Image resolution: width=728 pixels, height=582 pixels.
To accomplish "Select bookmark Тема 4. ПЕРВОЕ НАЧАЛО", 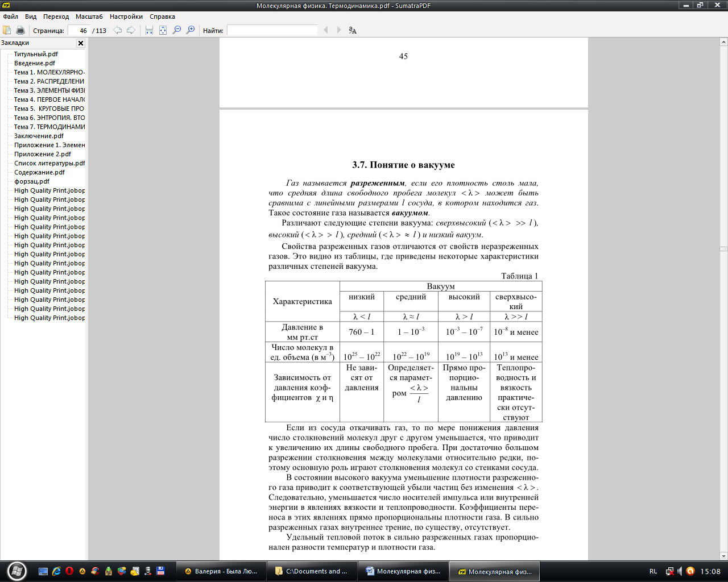I will click(49, 99).
